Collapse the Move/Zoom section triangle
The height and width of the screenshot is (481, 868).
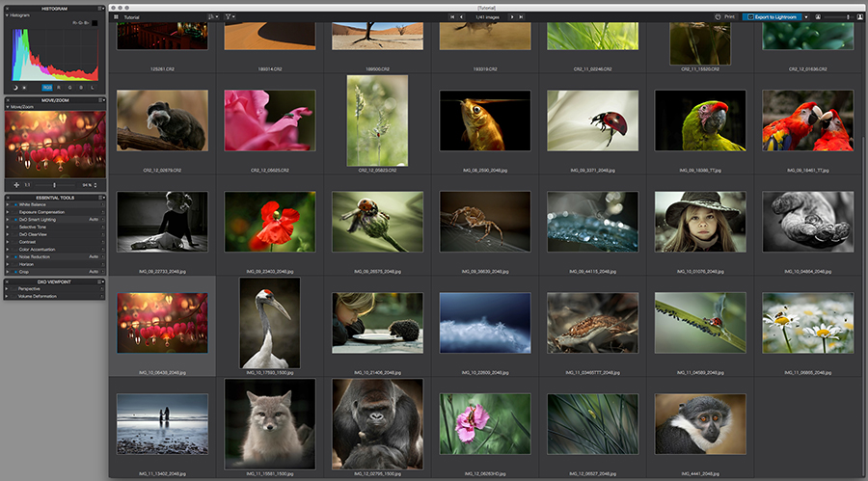click(7, 107)
